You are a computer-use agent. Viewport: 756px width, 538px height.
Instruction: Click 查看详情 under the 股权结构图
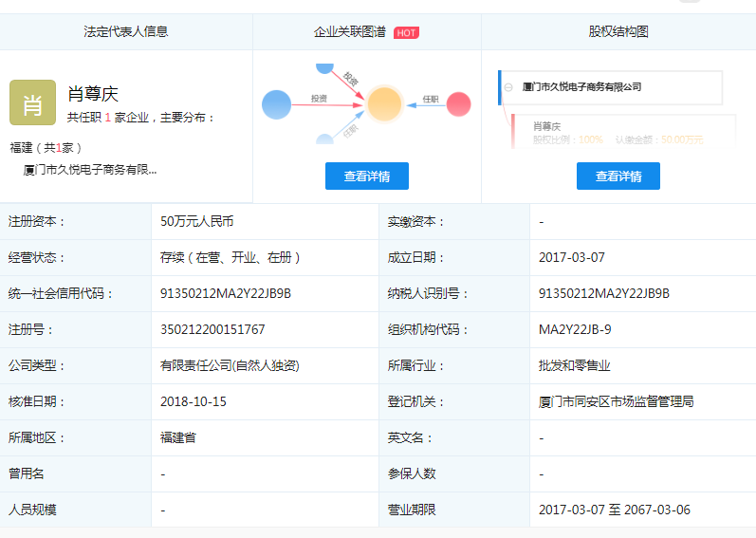618,176
